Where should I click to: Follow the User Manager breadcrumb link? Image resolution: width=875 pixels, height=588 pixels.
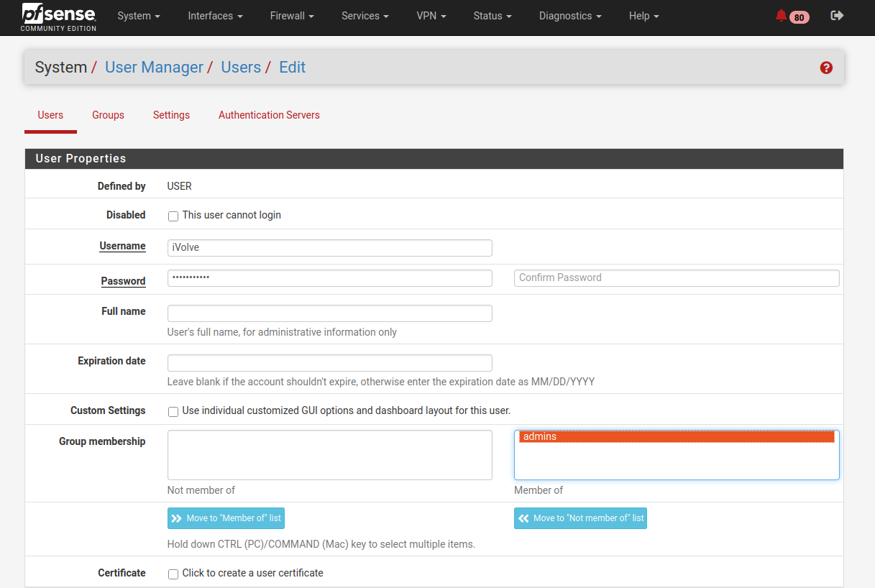pyautogui.click(x=154, y=68)
